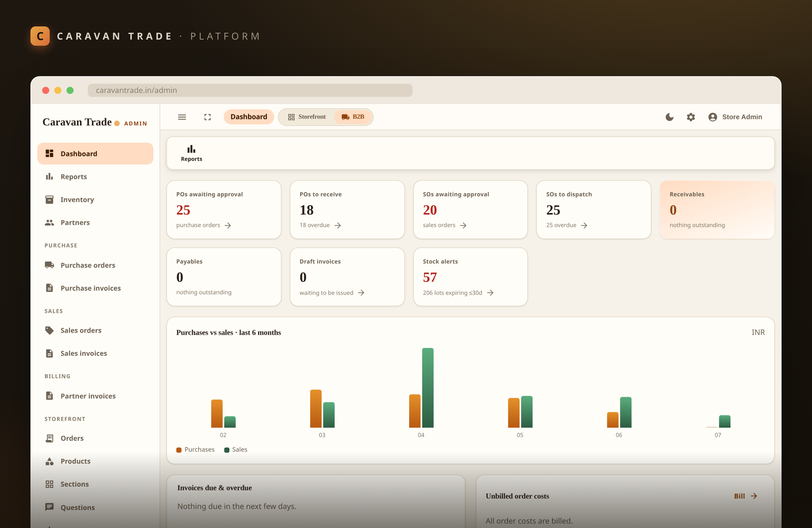Open Partners in the sidebar
This screenshot has width=812, height=528.
point(95,223)
